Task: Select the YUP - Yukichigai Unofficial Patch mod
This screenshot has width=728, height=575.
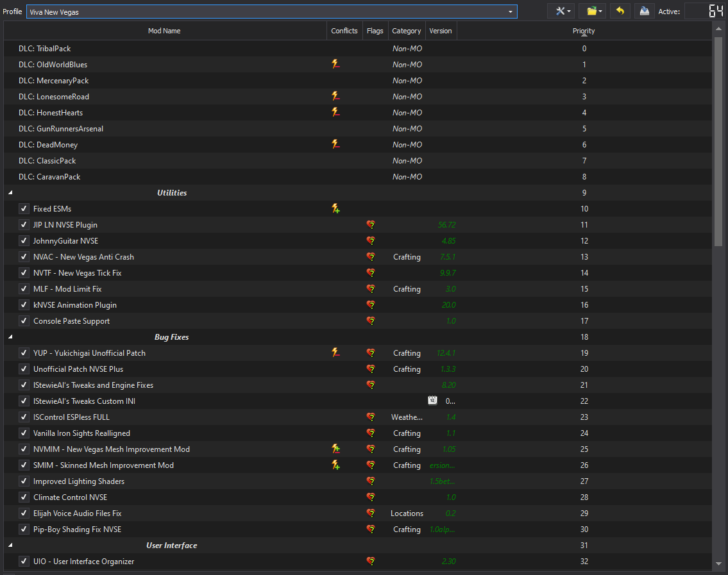Action: pos(89,353)
